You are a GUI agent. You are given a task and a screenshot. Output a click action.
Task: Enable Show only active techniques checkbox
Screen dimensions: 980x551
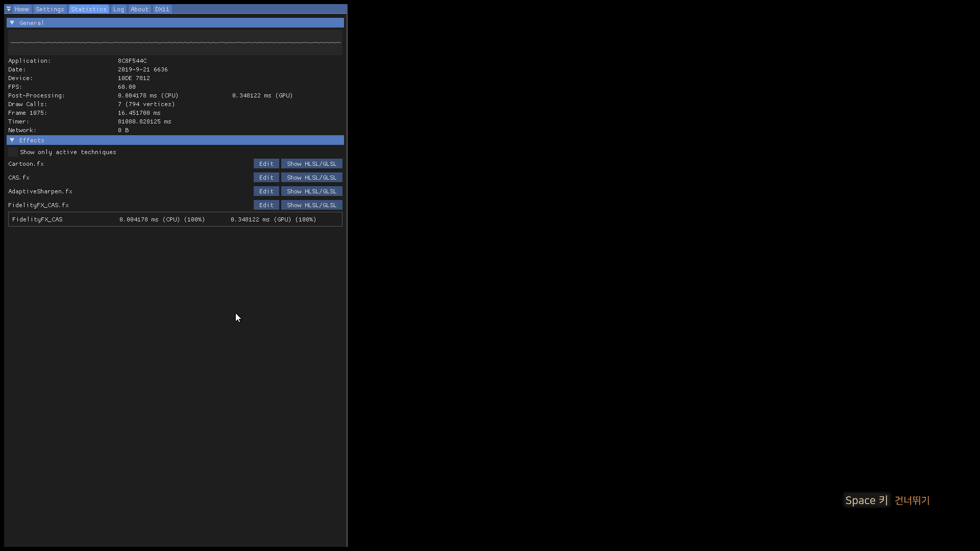pyautogui.click(x=13, y=152)
